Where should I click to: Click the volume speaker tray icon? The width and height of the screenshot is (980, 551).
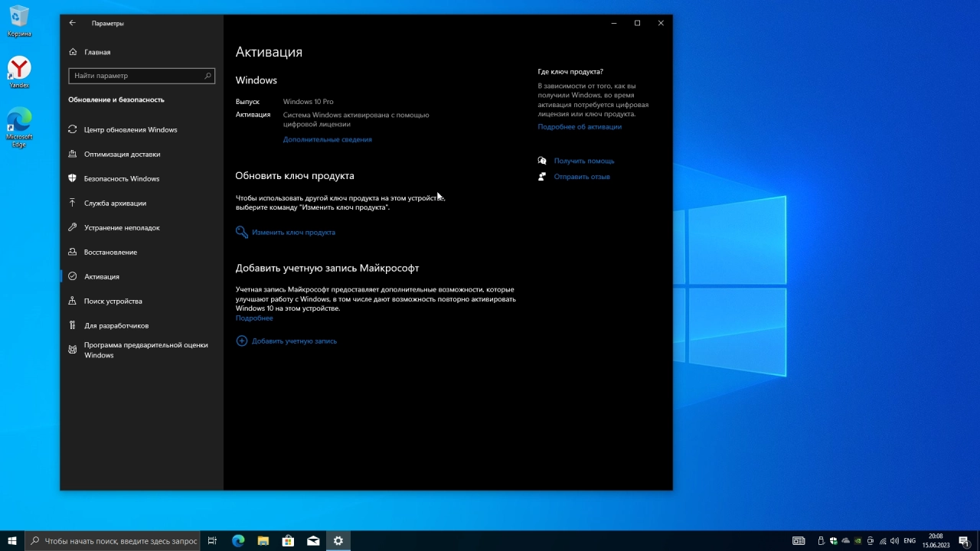tap(894, 540)
